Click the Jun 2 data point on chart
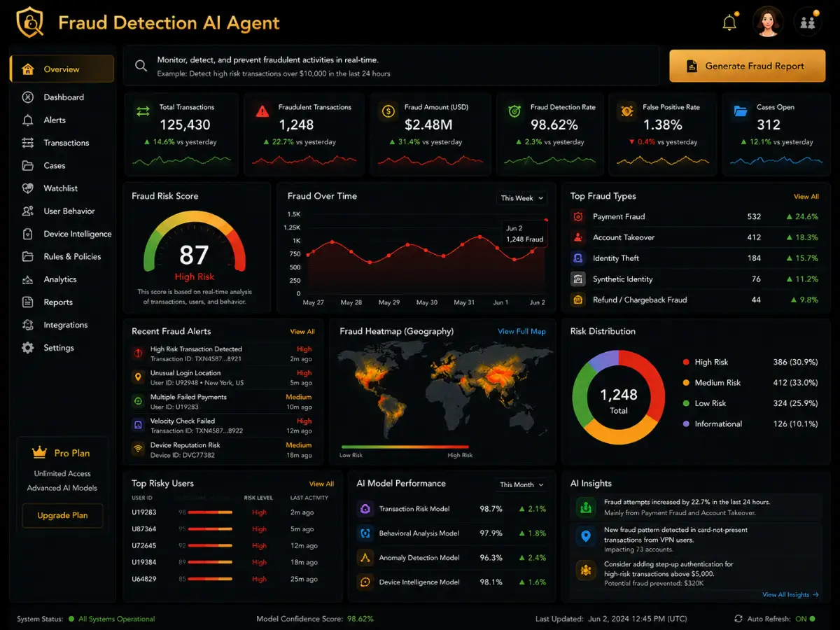The image size is (840, 630). click(x=546, y=220)
